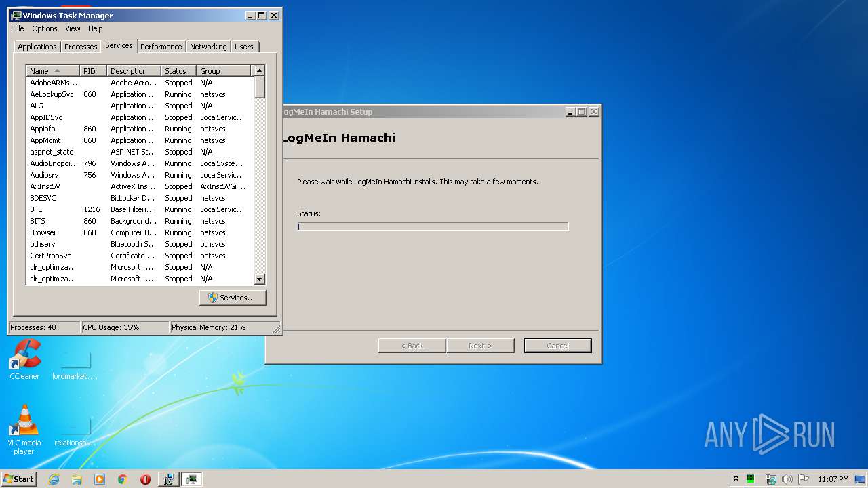Select the Task Manager taskbar button
Screen dimensions: 868x488
(192, 479)
